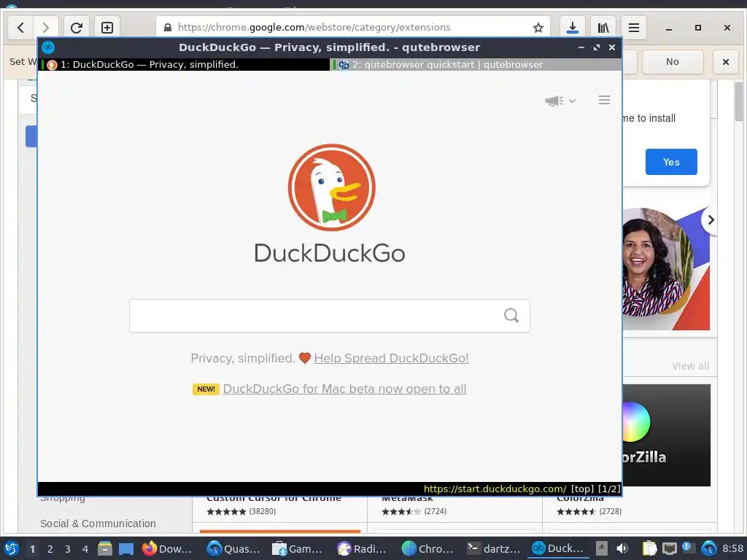Click the Forward arrow in the background browser
The height and width of the screenshot is (560, 747).
point(45,28)
